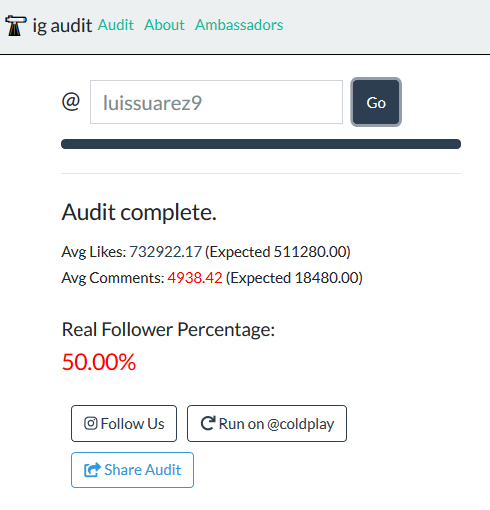
Task: Click the share arrow icon in Share Audit
Action: click(x=92, y=470)
